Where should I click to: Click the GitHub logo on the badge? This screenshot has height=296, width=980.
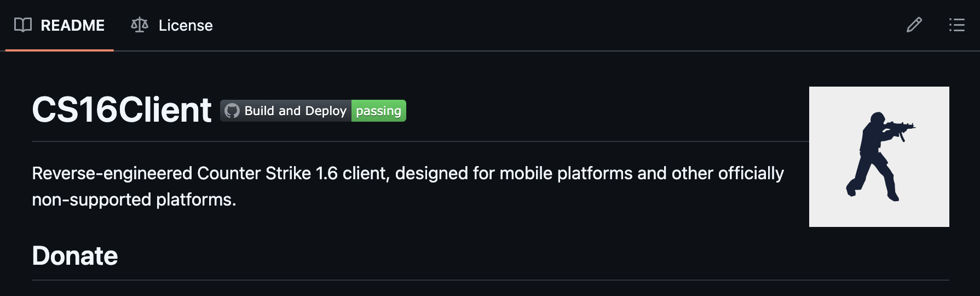point(232,111)
